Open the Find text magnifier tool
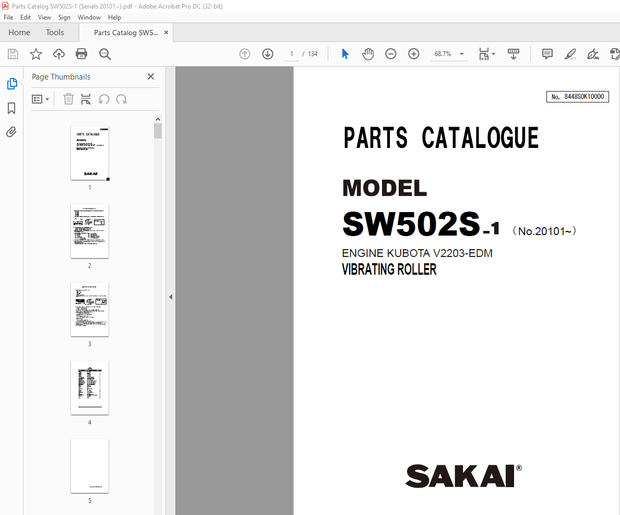Image resolution: width=620 pixels, height=515 pixels. pyautogui.click(x=105, y=54)
